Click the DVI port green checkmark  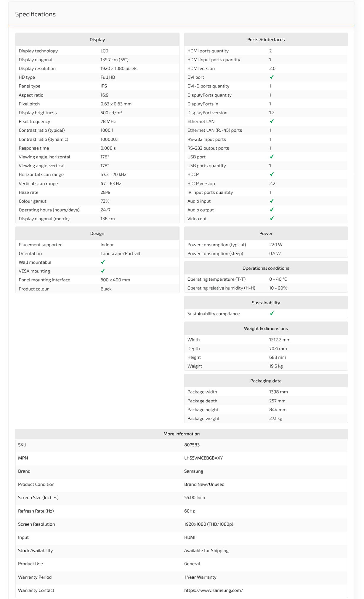[x=272, y=77]
